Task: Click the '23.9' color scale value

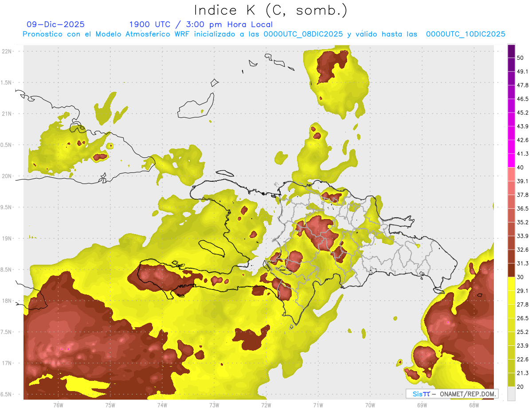Action: point(523,346)
